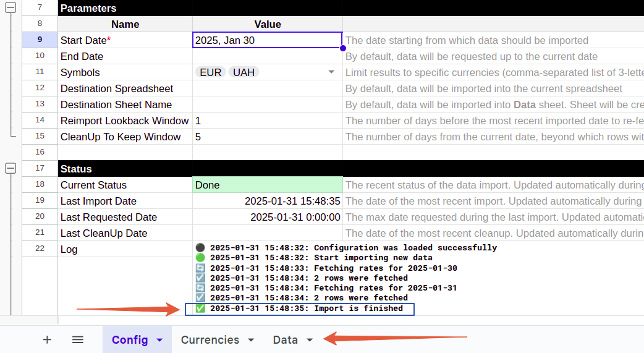Open Currencies tab dropdown arrow

251,340
